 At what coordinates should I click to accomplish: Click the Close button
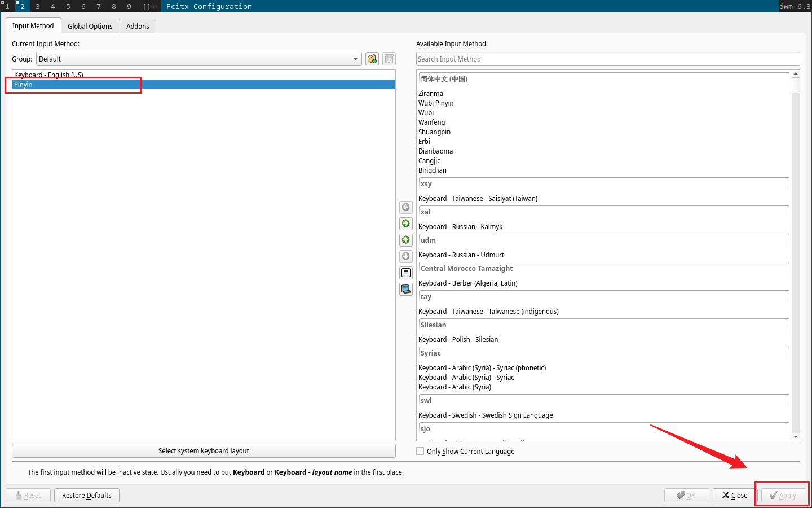pyautogui.click(x=735, y=495)
